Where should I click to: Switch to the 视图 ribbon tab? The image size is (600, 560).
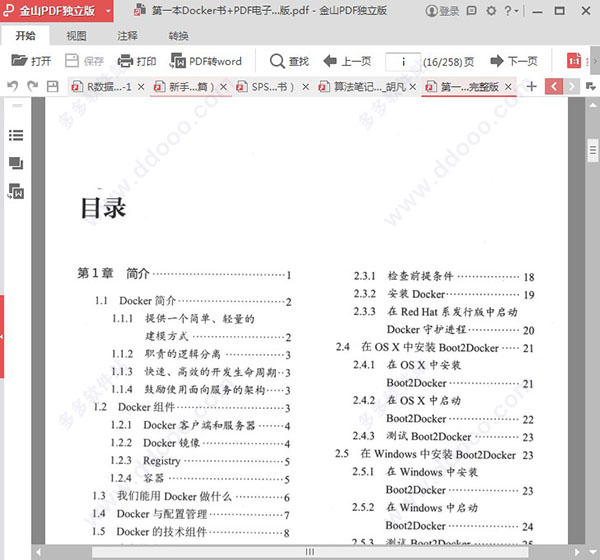click(77, 36)
